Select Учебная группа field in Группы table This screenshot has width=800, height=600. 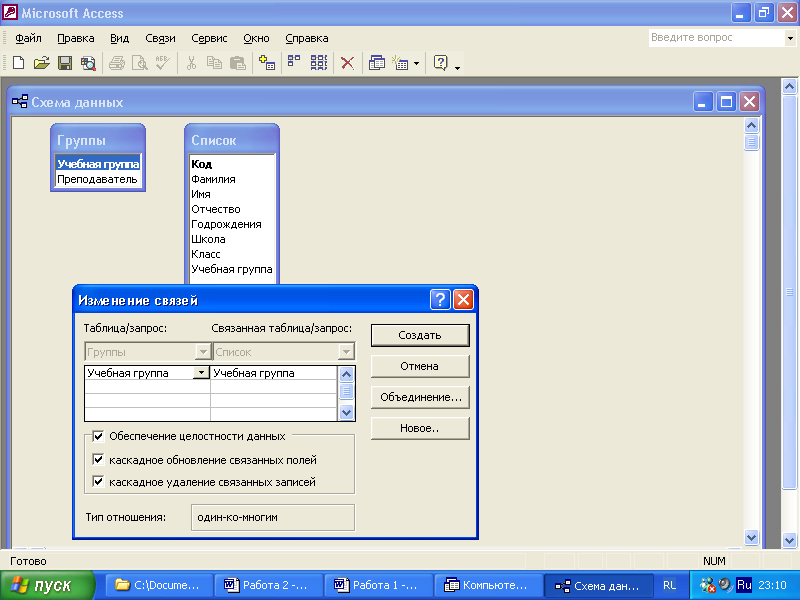coord(98,164)
